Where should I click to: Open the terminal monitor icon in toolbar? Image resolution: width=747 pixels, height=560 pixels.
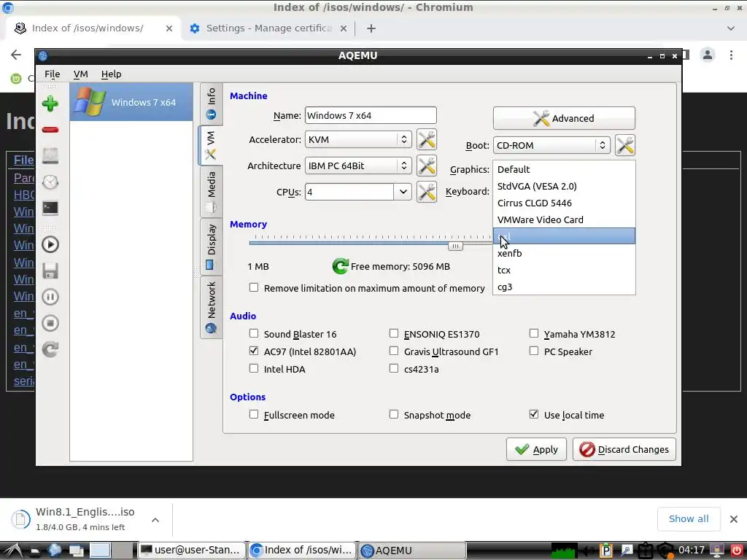tap(50, 208)
